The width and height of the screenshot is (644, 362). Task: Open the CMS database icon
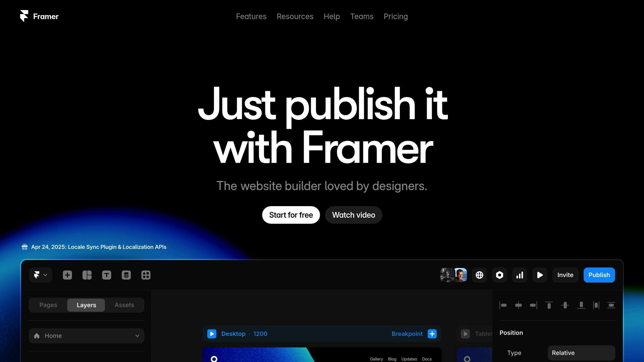pyautogui.click(x=126, y=275)
